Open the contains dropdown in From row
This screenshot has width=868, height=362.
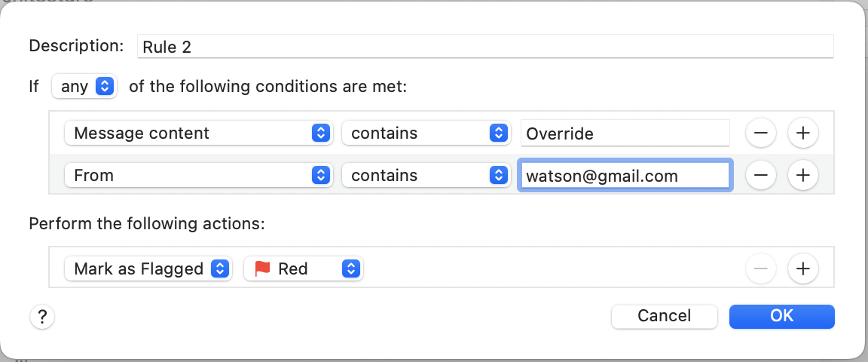coord(426,175)
